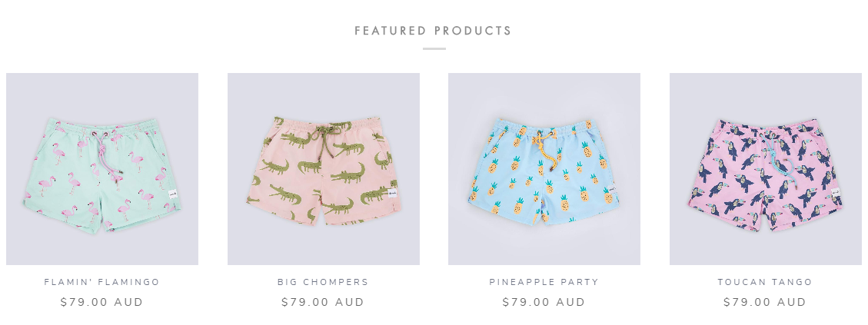
Task: Select the price under Big Chompers
Action: click(323, 302)
